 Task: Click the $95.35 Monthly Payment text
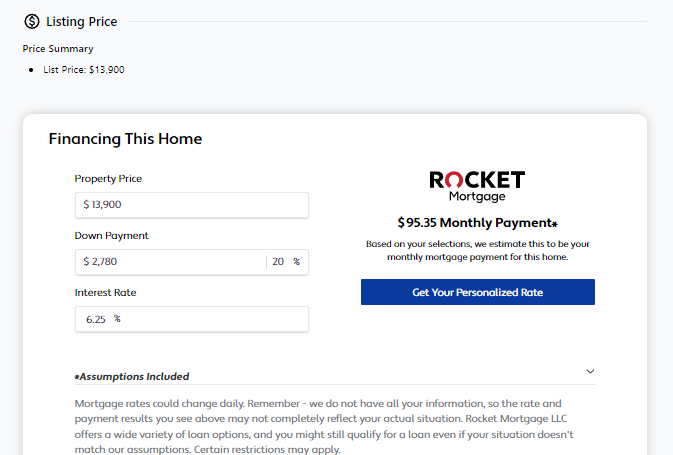(476, 223)
